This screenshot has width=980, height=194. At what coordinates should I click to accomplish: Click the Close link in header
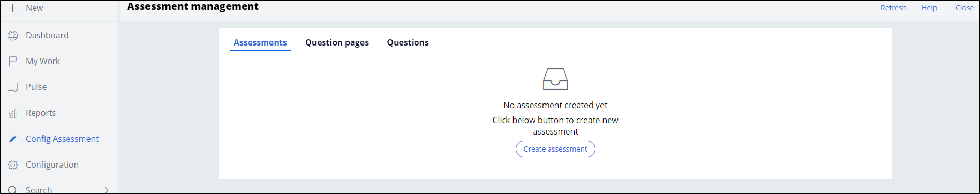(964, 8)
